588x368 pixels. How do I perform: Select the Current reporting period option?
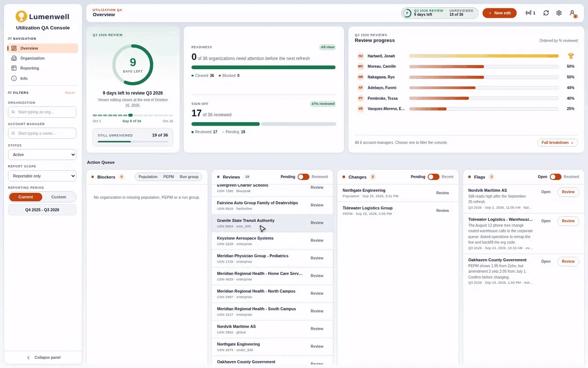25,197
